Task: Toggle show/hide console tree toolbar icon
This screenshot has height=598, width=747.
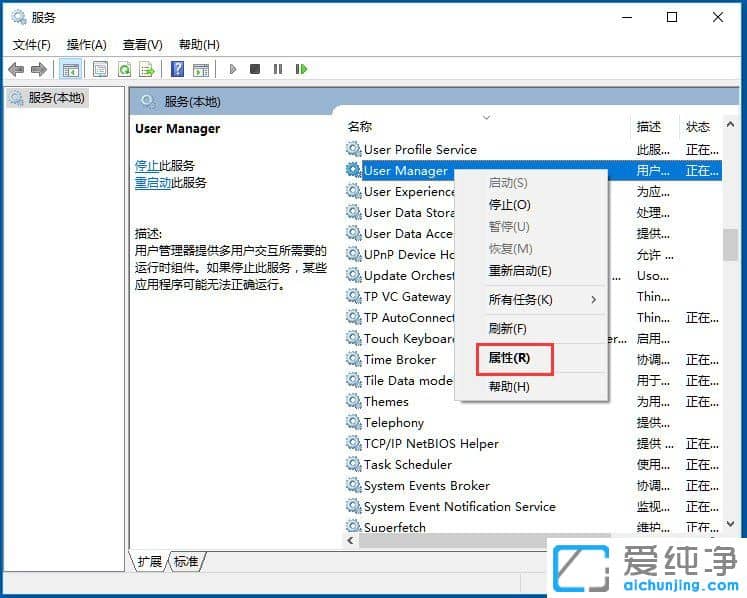Action: (x=71, y=70)
